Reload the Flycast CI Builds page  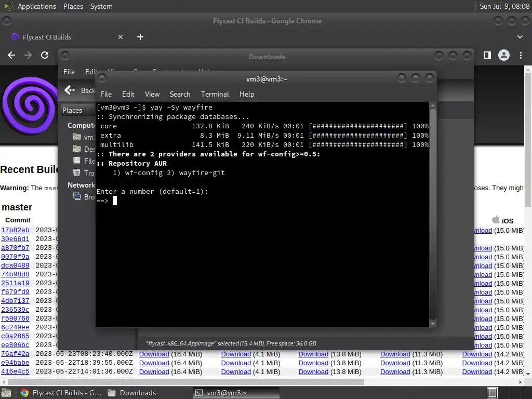coord(45,55)
